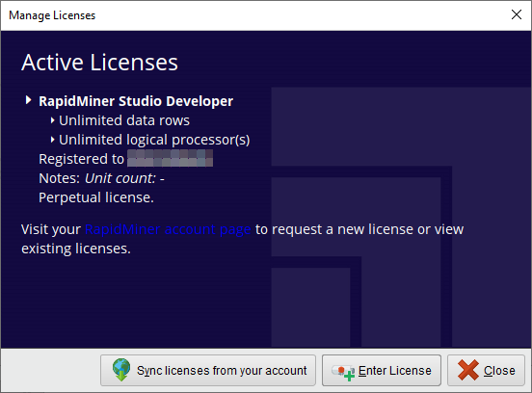Click the Active Licenses heading

pyautogui.click(x=100, y=63)
